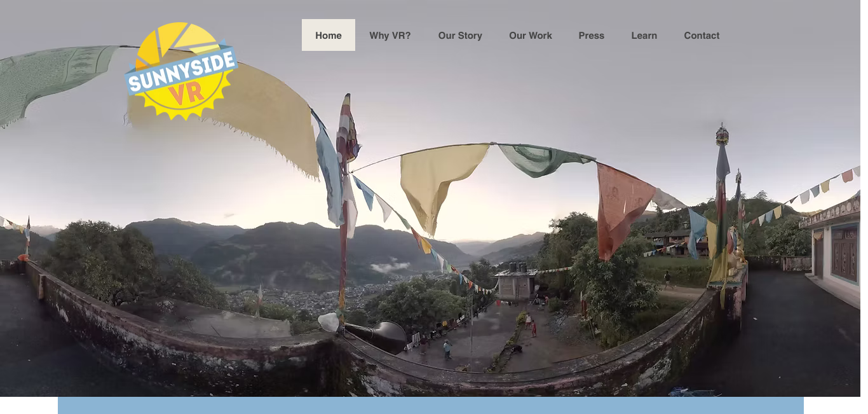Go to the Home page
The image size is (868, 414).
[329, 35]
